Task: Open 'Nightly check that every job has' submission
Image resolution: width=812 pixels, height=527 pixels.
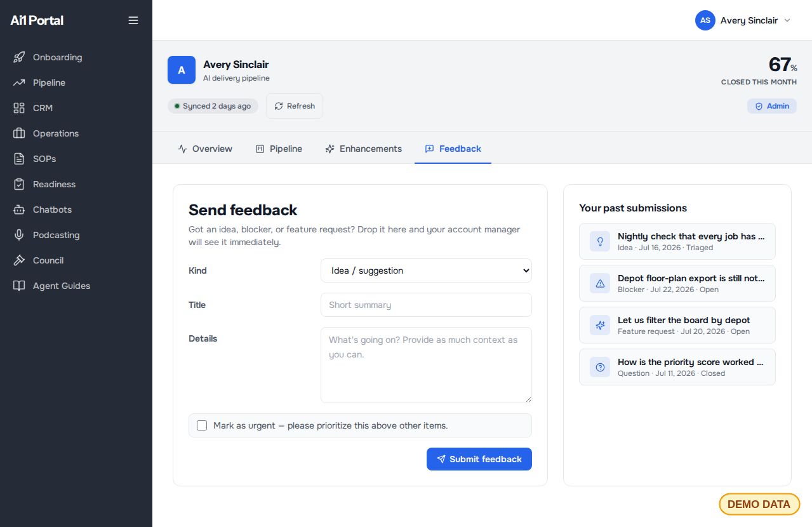Action: pos(677,241)
